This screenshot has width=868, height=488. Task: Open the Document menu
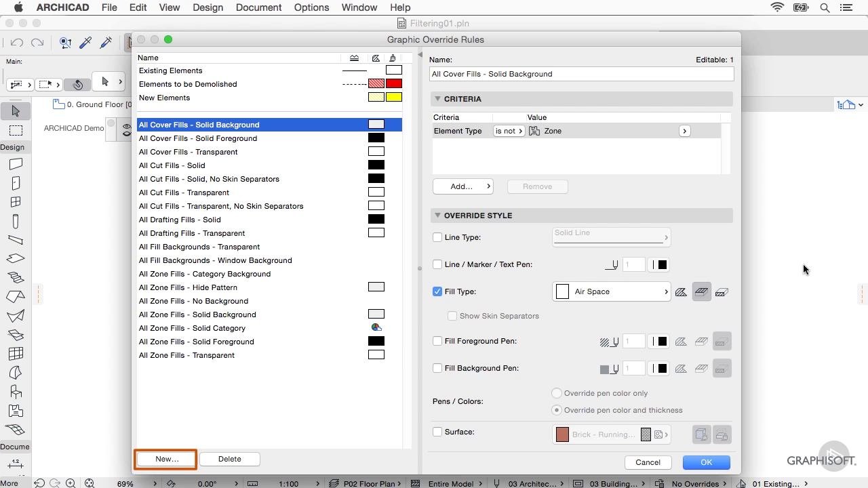point(258,7)
